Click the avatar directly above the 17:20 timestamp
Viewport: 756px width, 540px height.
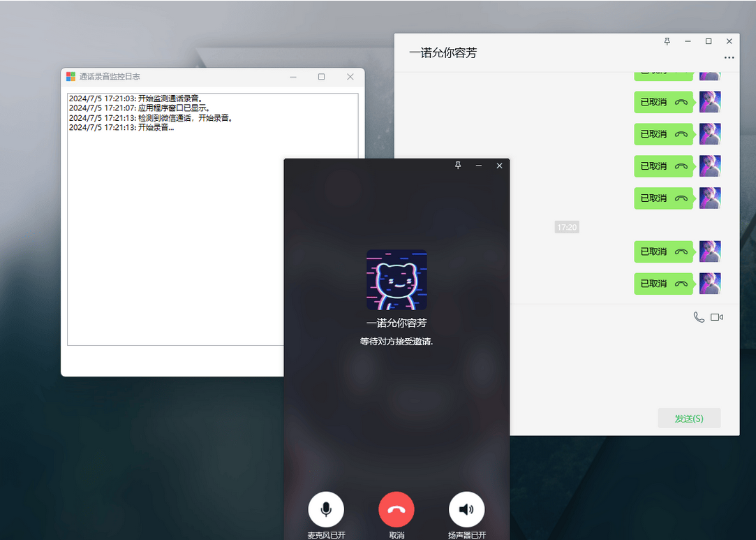point(710,198)
